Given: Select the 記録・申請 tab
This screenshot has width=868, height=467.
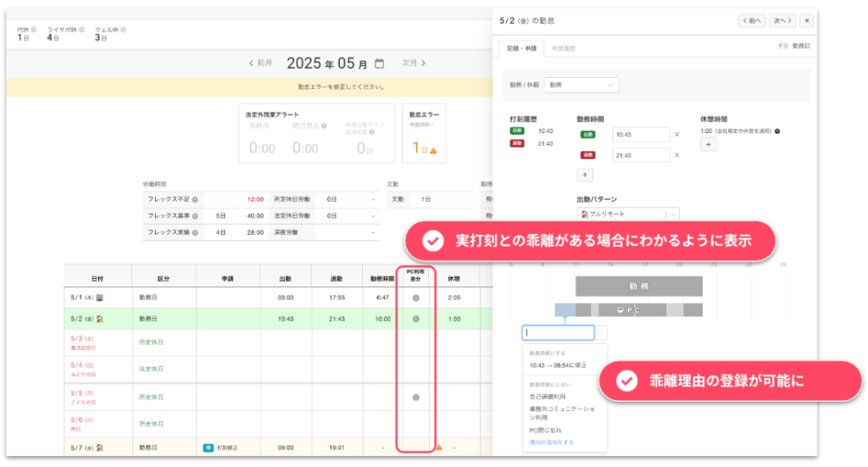Looking at the screenshot, I should click(521, 48).
